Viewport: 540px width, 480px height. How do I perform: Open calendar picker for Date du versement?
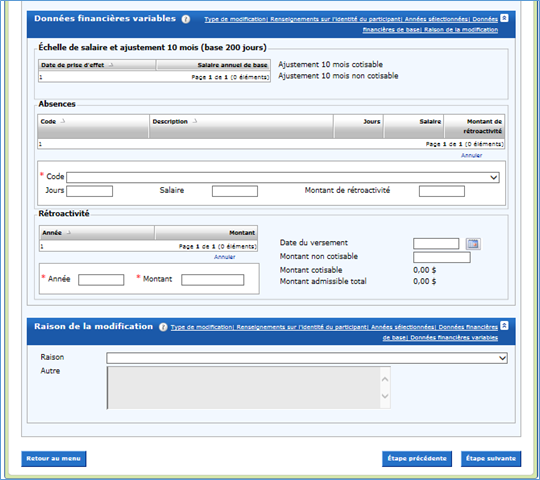(473, 244)
